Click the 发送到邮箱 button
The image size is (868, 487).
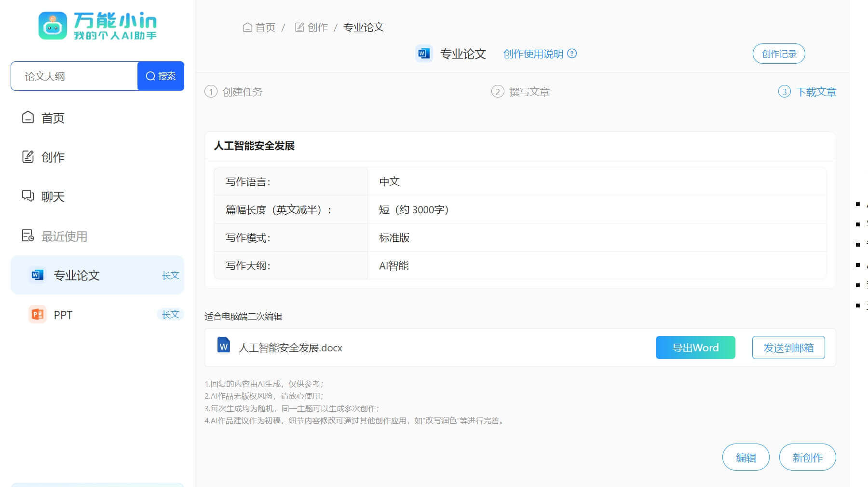coord(788,347)
